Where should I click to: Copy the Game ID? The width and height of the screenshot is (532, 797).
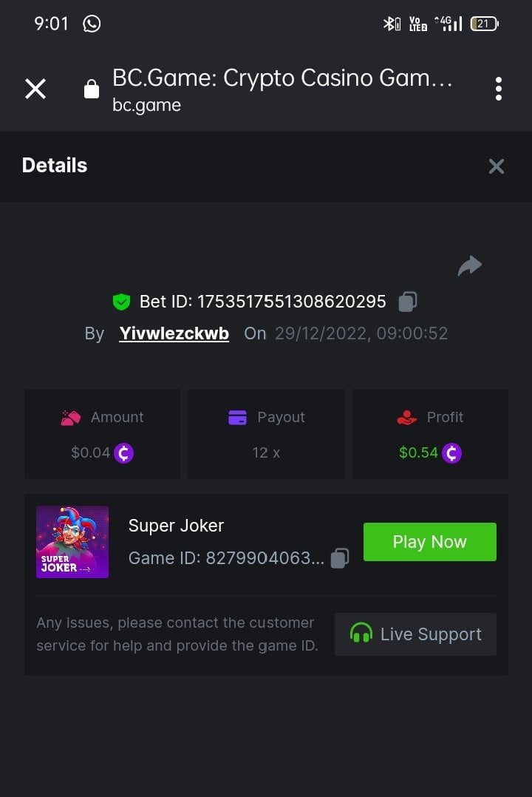340,558
